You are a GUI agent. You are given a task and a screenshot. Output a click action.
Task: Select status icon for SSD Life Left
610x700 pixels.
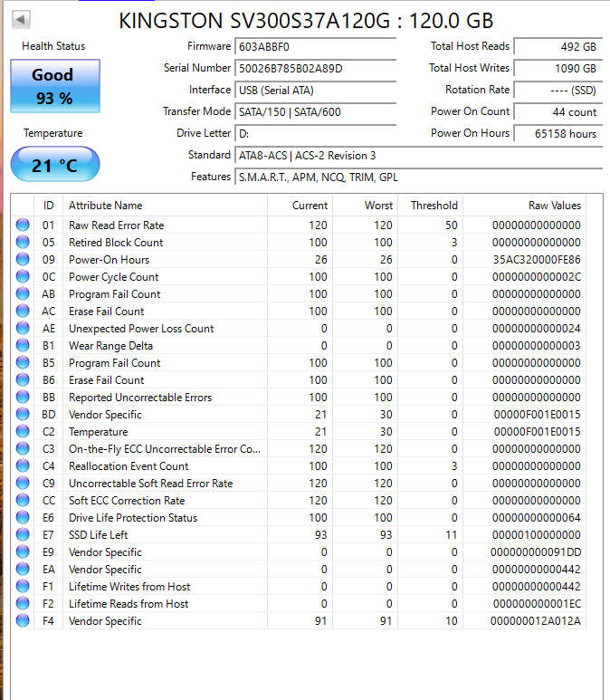(23, 534)
